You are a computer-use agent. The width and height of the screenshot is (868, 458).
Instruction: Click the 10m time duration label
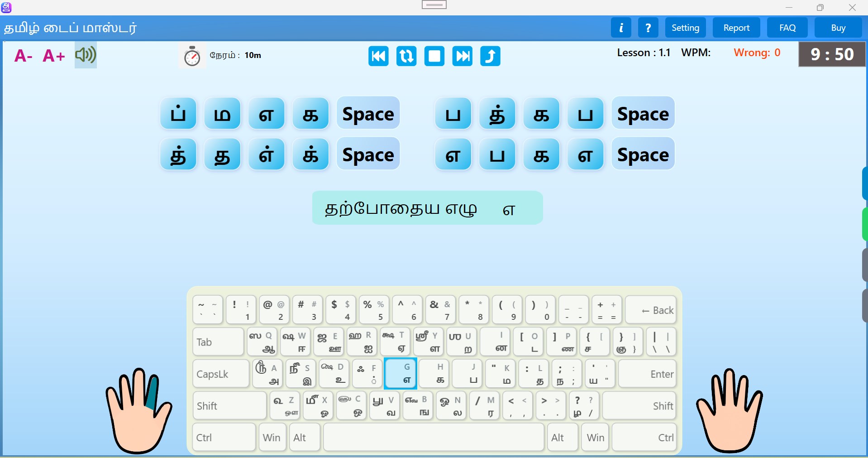253,55
